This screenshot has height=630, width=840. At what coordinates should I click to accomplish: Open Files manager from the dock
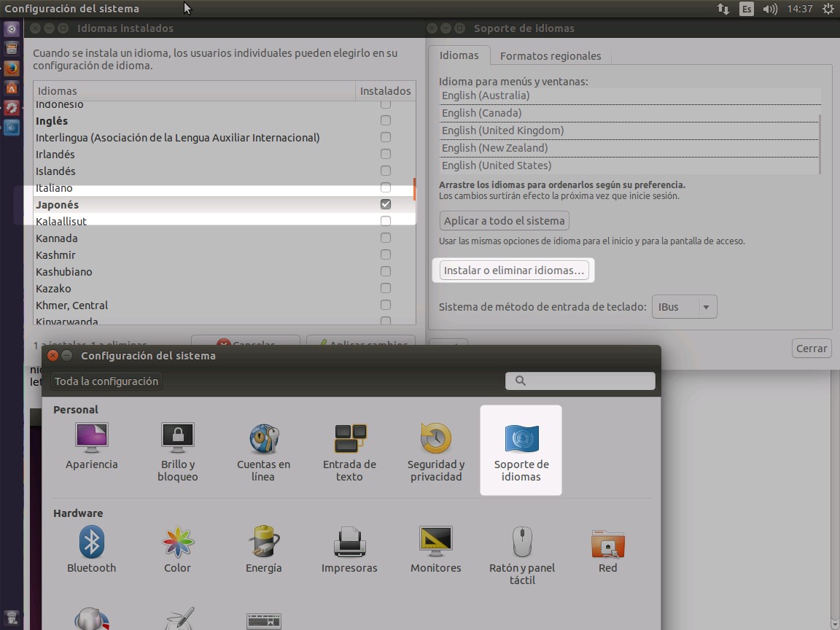point(11,49)
